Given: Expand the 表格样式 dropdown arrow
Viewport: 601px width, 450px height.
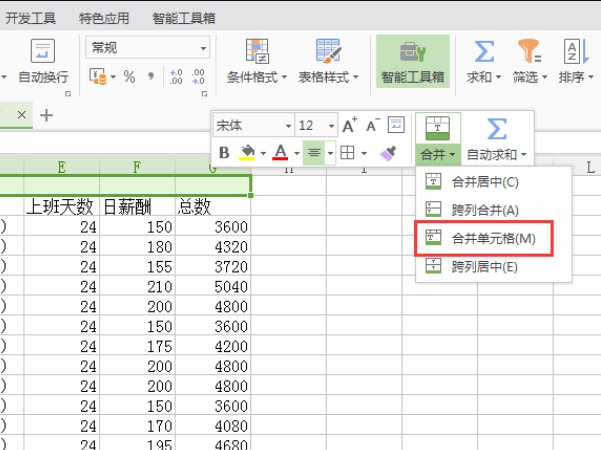Looking at the screenshot, I should point(356,77).
